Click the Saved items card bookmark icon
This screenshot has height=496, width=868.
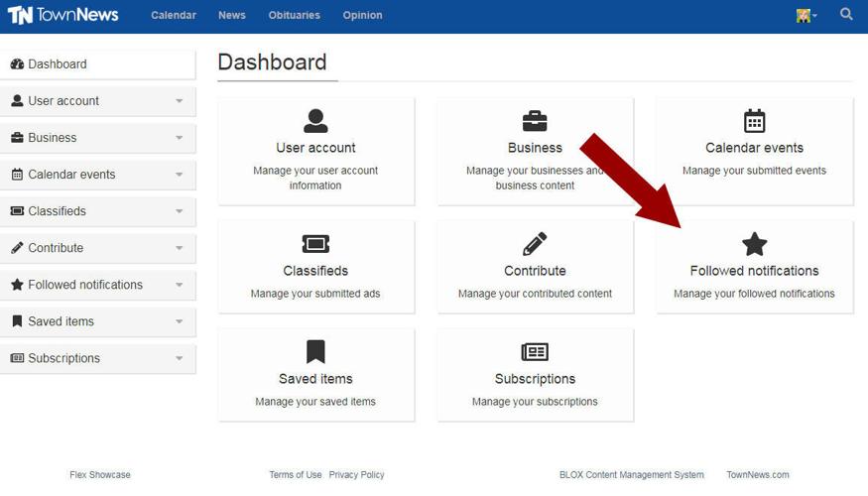[x=315, y=351]
